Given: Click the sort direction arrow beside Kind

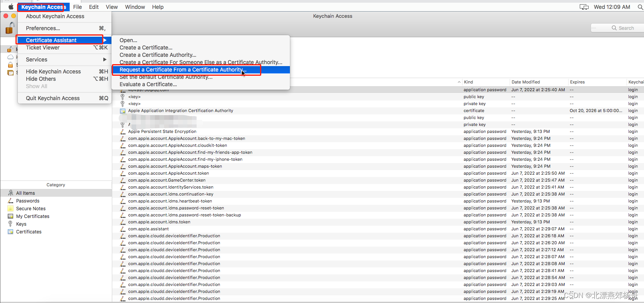Looking at the screenshot, I should 459,82.
